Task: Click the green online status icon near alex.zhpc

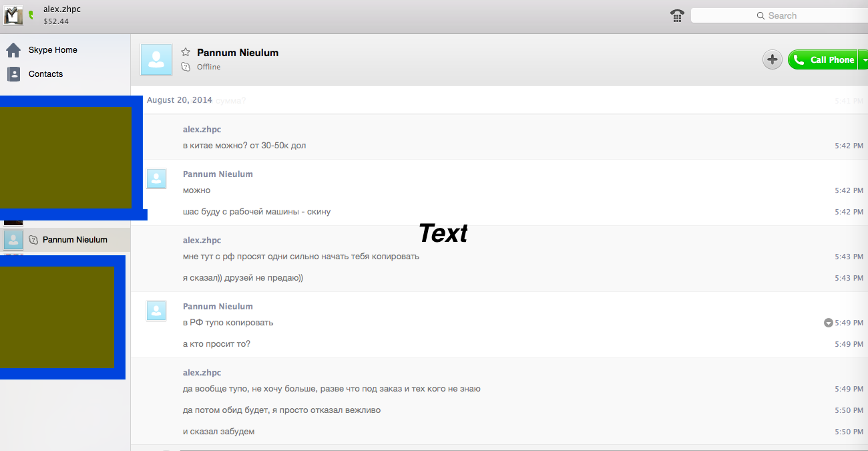Action: [31, 15]
